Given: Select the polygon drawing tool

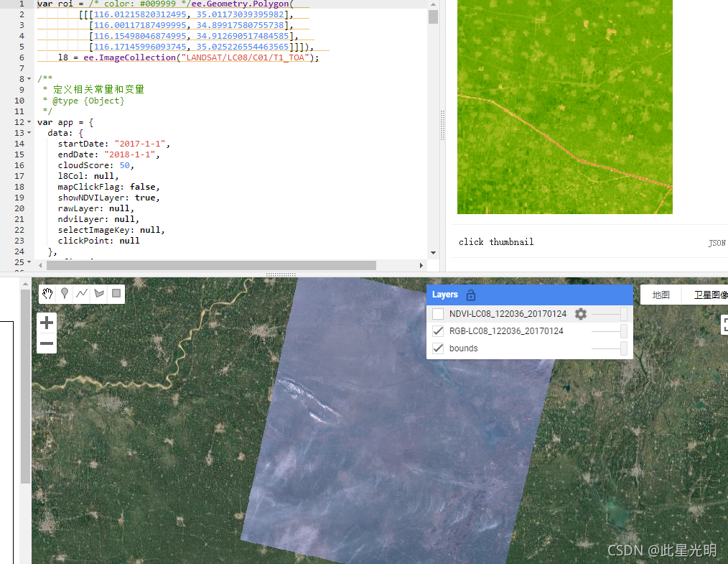Looking at the screenshot, I should click(98, 293).
